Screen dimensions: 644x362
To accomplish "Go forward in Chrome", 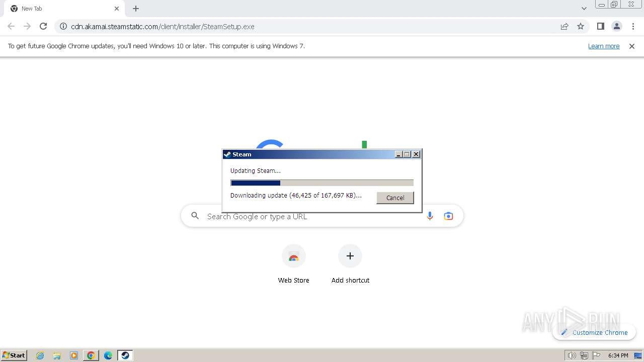I will (27, 26).
